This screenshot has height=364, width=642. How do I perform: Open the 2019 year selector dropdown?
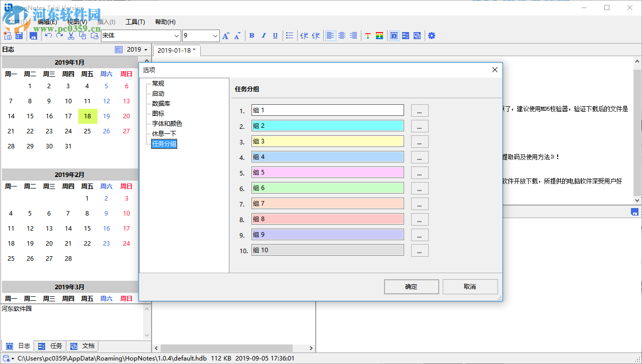133,49
